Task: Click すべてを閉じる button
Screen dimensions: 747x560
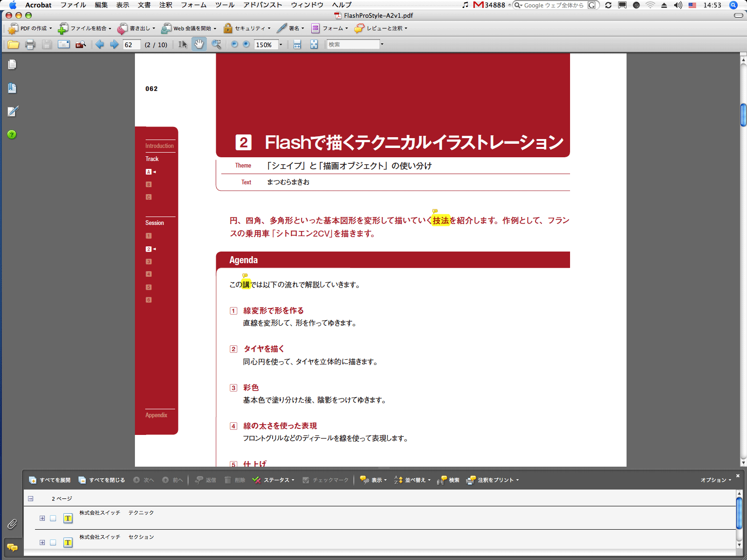Action: pos(102,480)
